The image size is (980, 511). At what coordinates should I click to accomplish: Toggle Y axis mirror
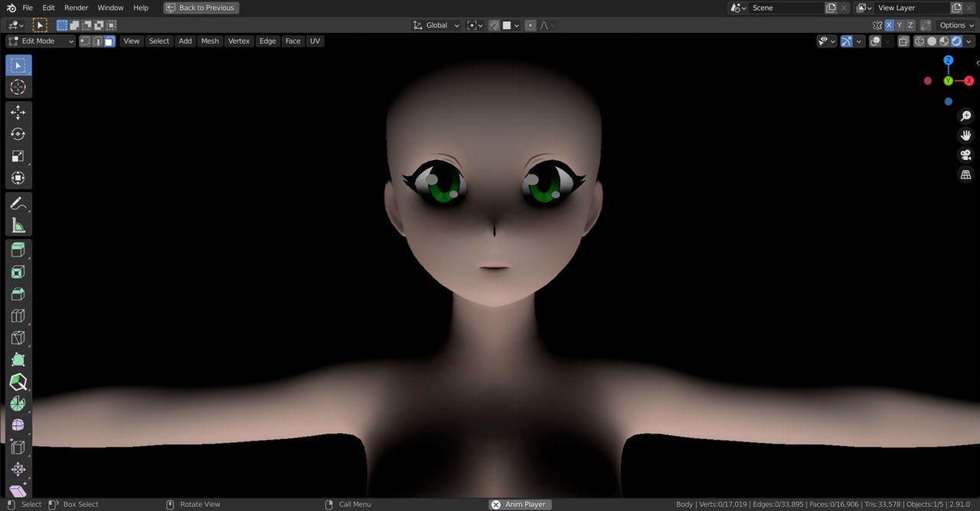point(900,25)
